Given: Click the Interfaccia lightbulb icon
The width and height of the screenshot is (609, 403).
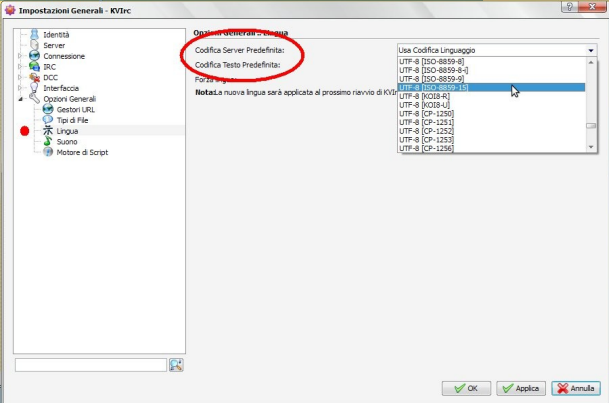Looking at the screenshot, I should point(35,88).
